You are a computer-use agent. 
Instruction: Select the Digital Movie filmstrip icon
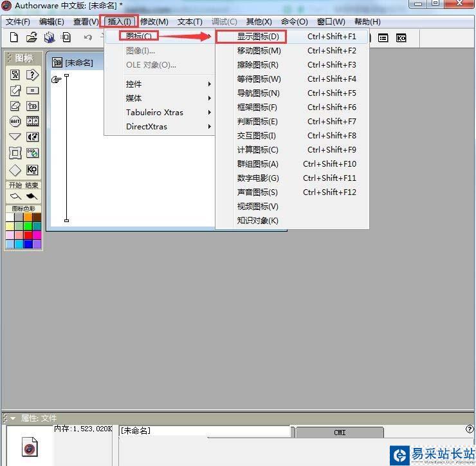tap(32, 121)
